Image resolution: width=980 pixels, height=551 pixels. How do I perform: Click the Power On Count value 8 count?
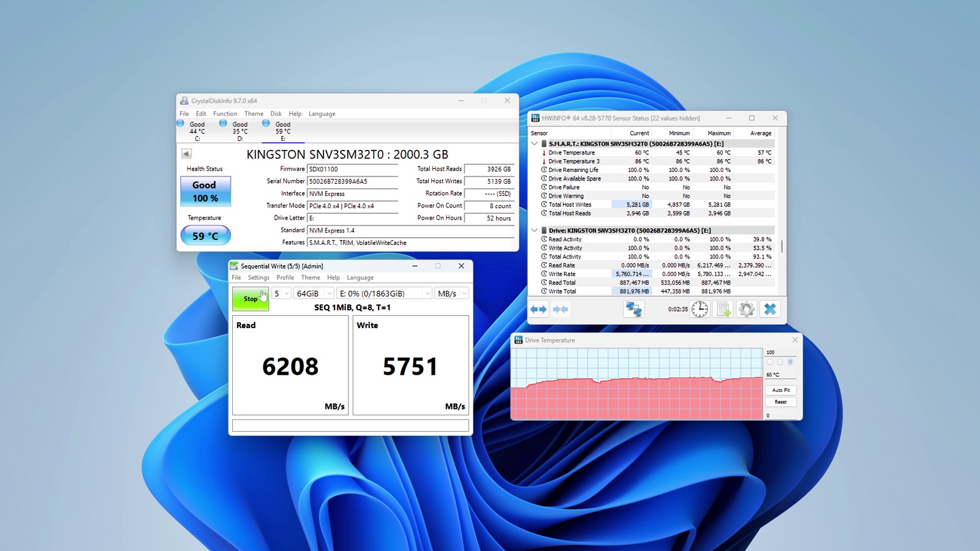[489, 206]
